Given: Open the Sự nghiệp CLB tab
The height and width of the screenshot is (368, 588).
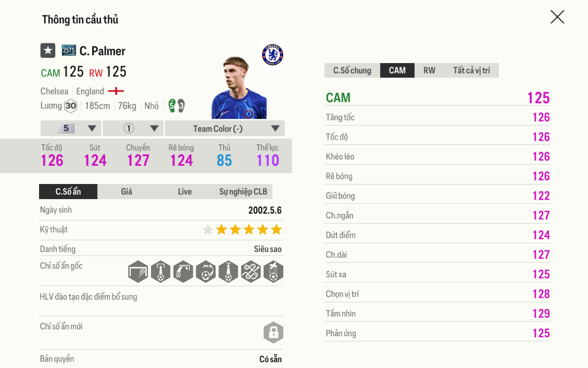Looking at the screenshot, I should (243, 191).
